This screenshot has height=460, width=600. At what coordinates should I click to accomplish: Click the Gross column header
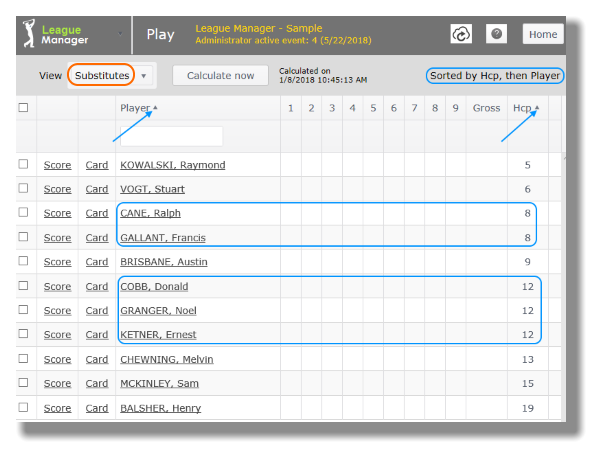(486, 108)
